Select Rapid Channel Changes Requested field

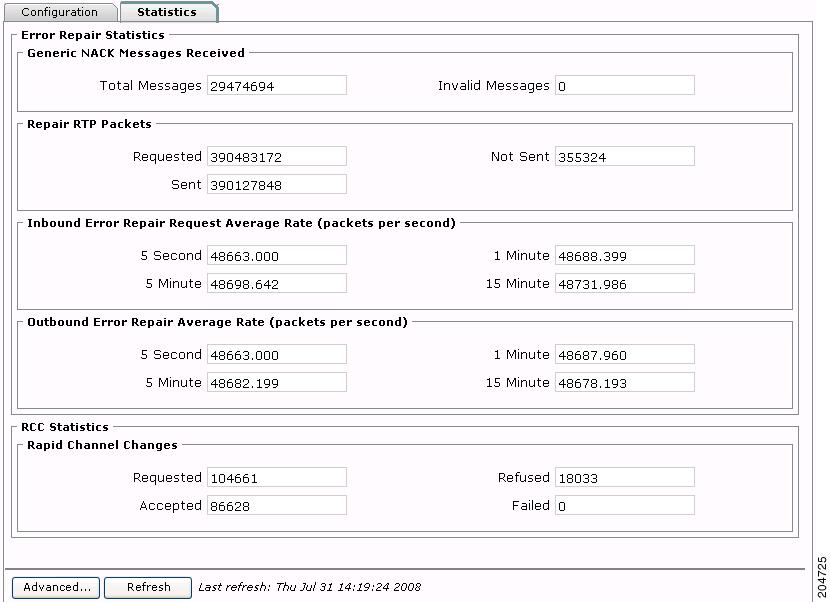tap(277, 478)
